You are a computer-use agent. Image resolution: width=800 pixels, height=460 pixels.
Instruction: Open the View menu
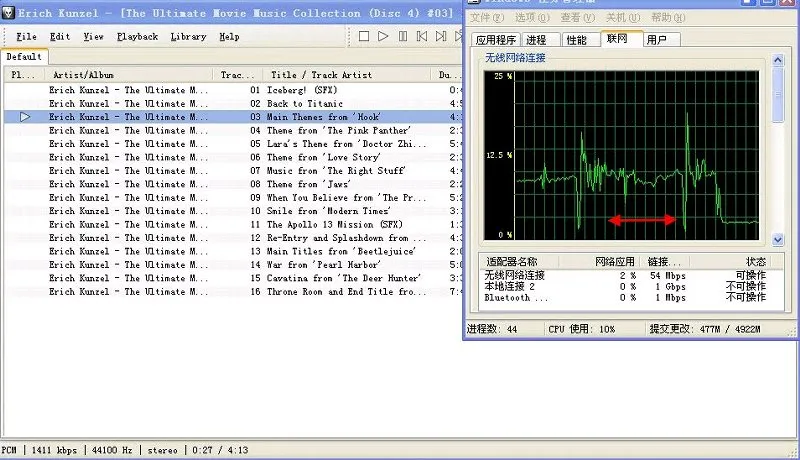(93, 37)
